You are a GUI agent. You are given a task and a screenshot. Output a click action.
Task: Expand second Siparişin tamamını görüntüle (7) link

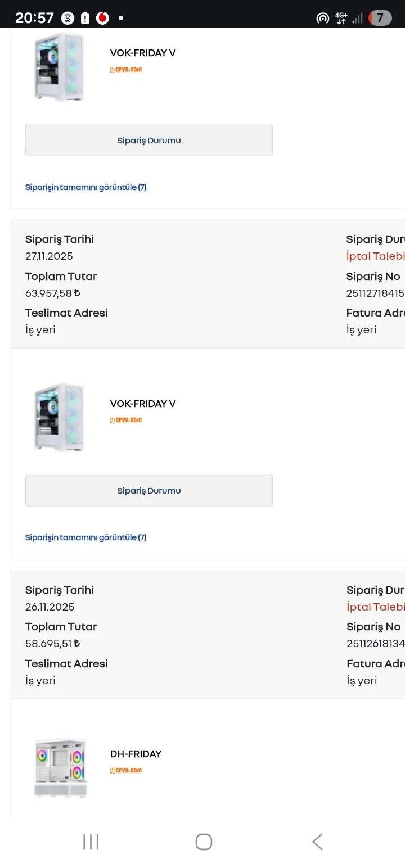pyautogui.click(x=85, y=537)
